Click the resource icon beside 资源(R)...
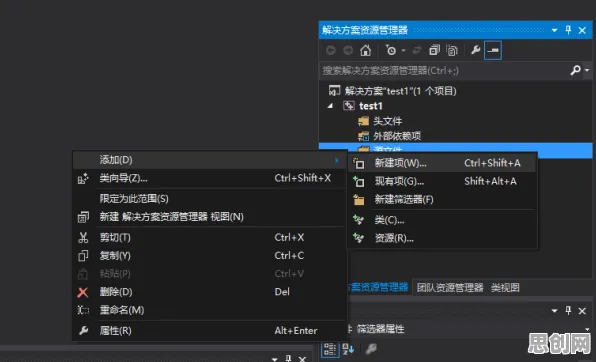This screenshot has width=596, height=362. pyautogui.click(x=358, y=238)
